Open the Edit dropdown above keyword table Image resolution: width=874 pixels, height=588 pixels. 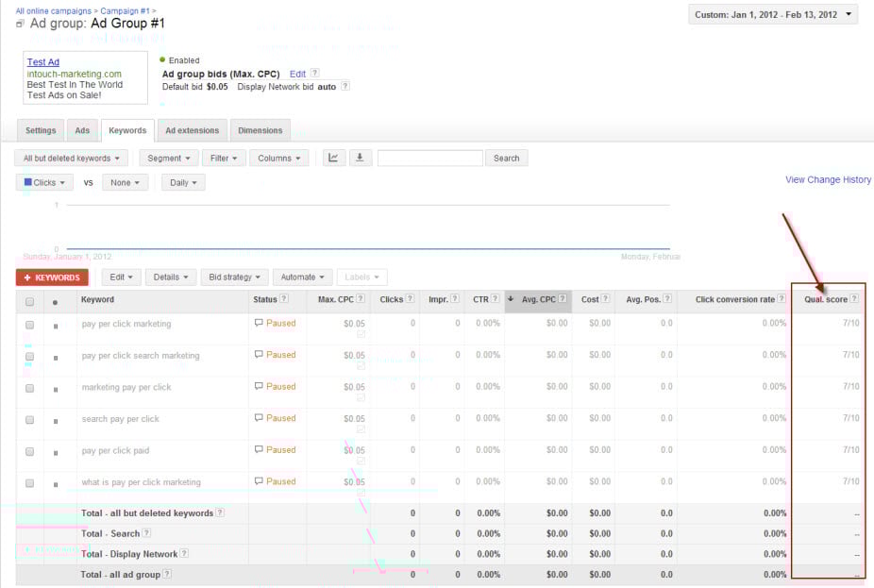(x=121, y=277)
